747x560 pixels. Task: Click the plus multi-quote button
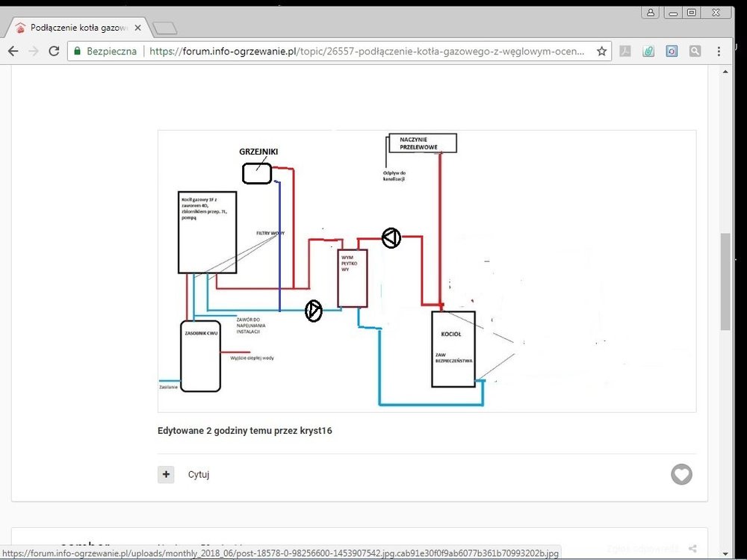tap(166, 474)
